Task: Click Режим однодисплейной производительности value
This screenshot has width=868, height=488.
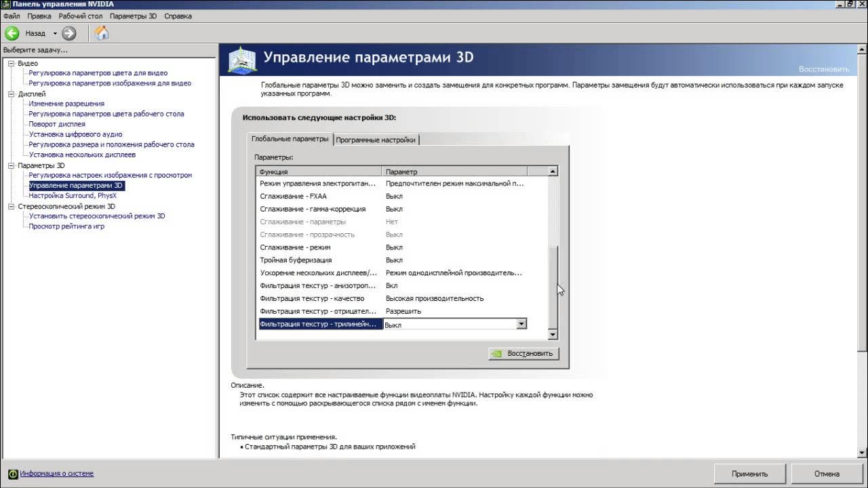Action: coord(454,273)
